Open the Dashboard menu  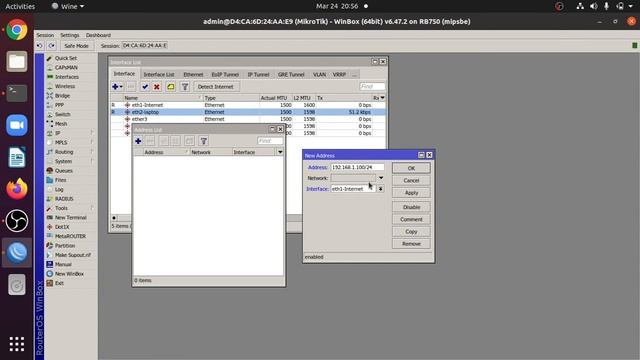98,36
